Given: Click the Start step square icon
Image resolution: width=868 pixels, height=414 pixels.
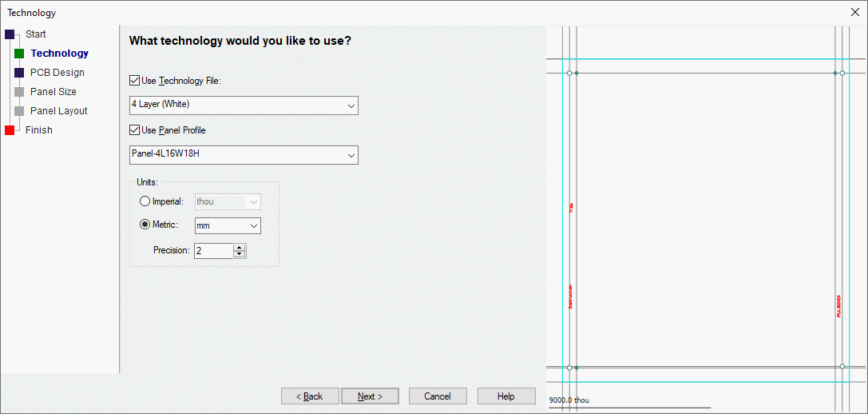Looking at the screenshot, I should 10,34.
